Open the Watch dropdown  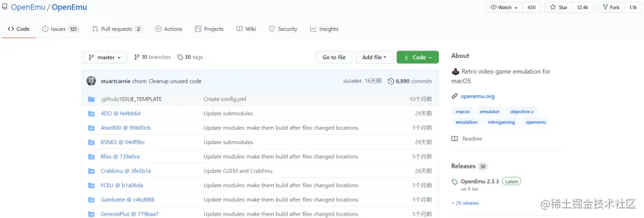pyautogui.click(x=504, y=7)
